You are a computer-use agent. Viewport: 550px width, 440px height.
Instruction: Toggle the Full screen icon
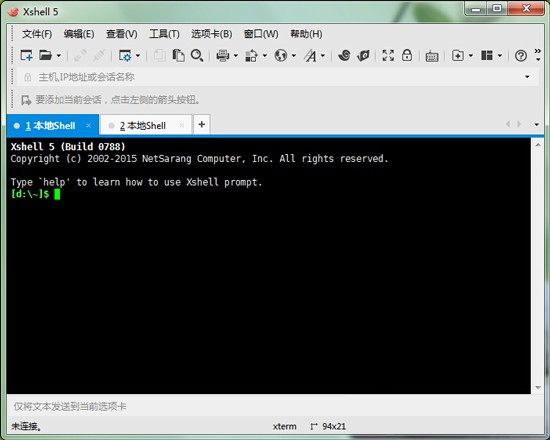388,55
